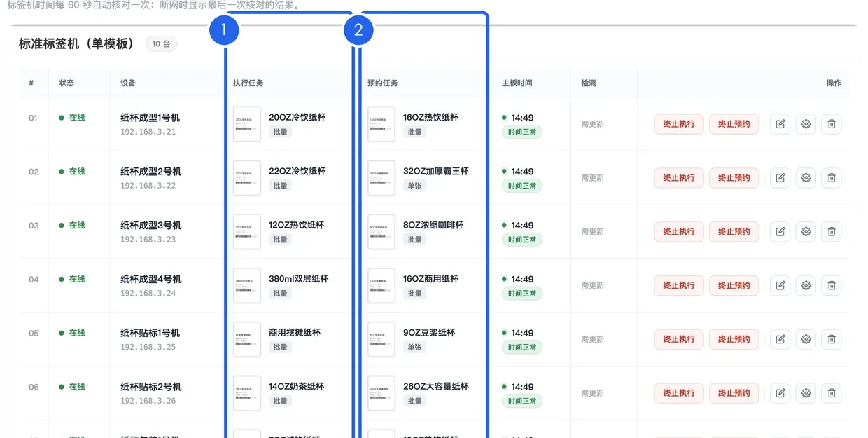
Task: Cancel the reservation on 纸杯成型4号机
Action: (734, 285)
